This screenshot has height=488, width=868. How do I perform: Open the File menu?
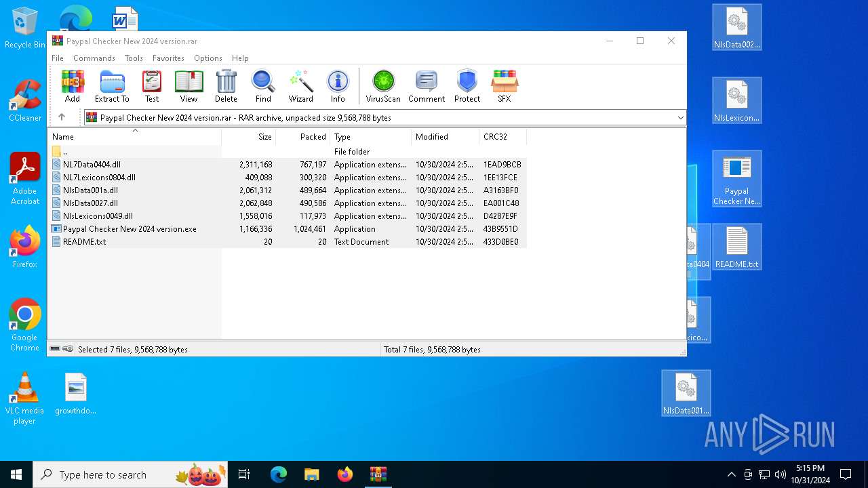click(x=58, y=58)
